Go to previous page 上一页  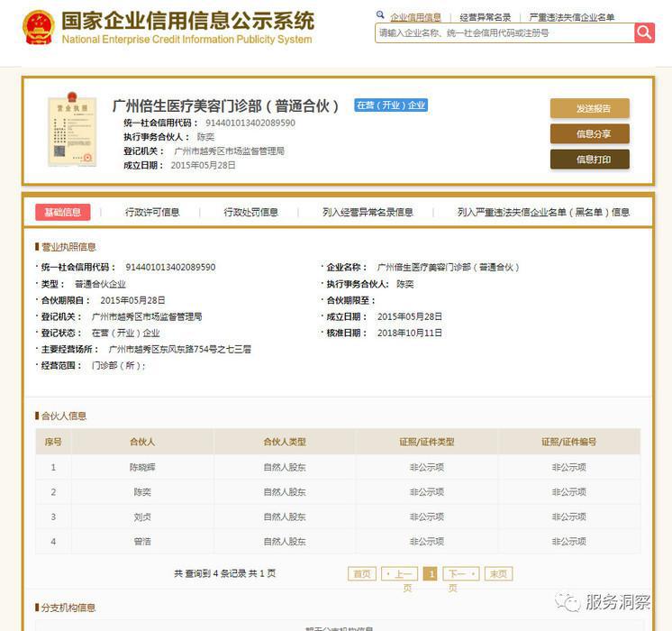(400, 573)
